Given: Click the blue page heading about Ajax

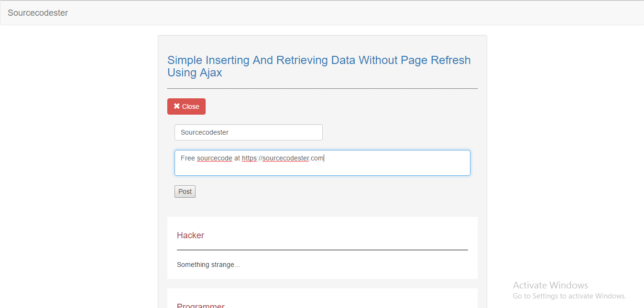Looking at the screenshot, I should pyautogui.click(x=319, y=66).
